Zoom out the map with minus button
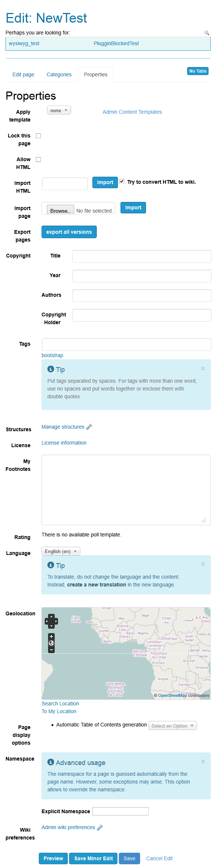Screen dimensions: 214x868 tap(51, 649)
